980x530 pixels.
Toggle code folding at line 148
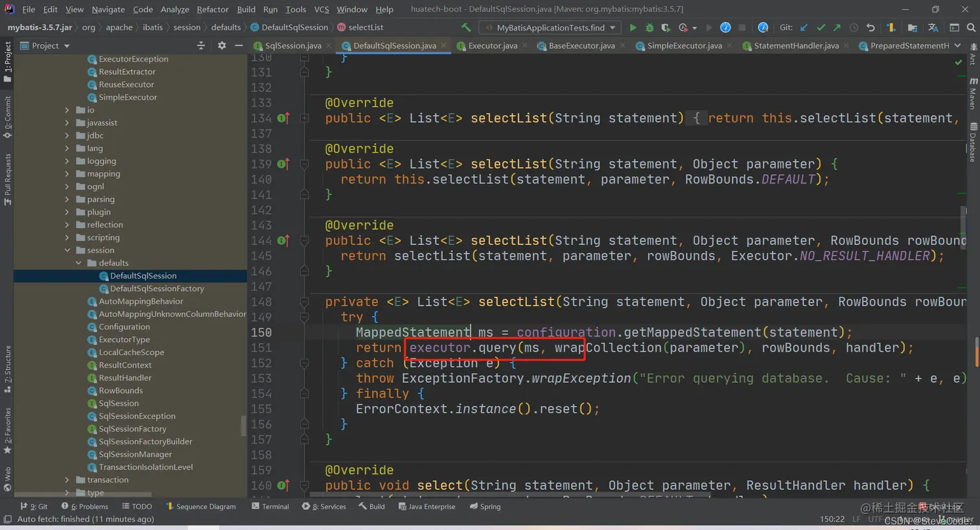tap(304, 301)
